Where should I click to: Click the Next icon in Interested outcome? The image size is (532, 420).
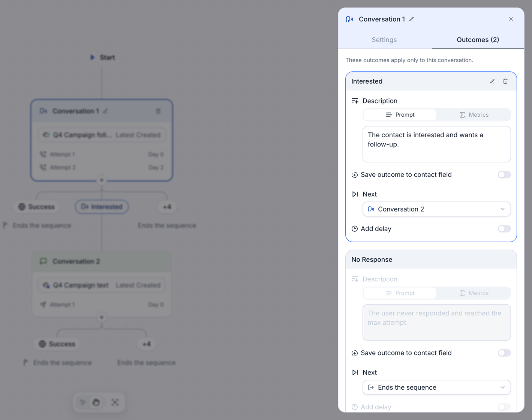355,194
